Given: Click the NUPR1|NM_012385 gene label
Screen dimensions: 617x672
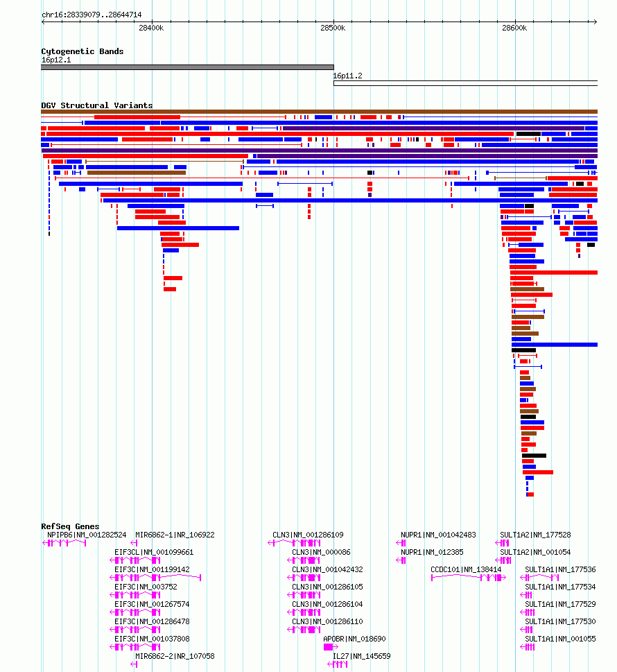Looking at the screenshot, I should click(x=432, y=553).
